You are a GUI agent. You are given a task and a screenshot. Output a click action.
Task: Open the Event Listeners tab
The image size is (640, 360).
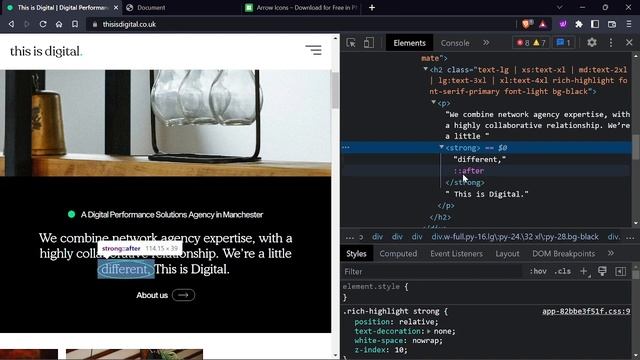click(456, 253)
